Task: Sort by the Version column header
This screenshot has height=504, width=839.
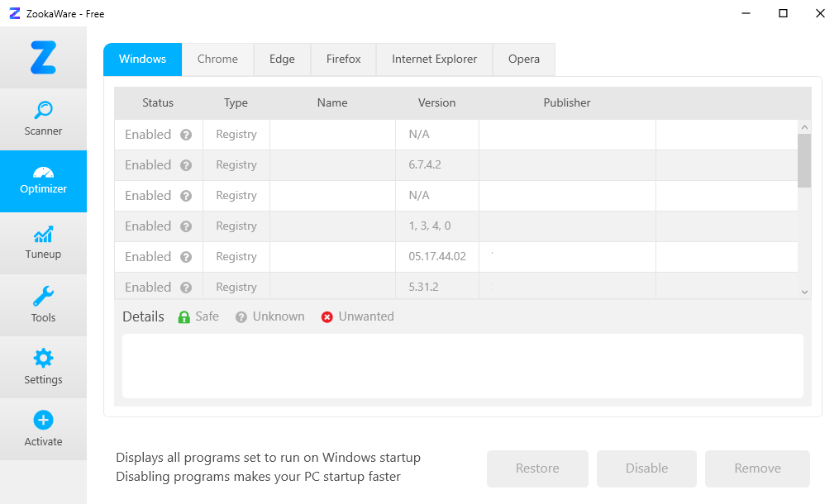Action: tap(436, 102)
